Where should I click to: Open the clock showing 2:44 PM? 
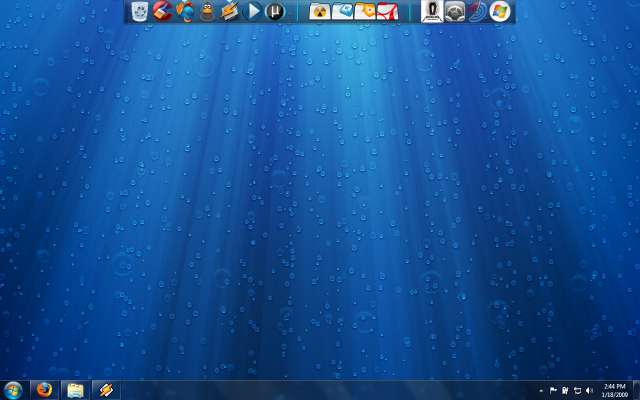[x=615, y=390]
